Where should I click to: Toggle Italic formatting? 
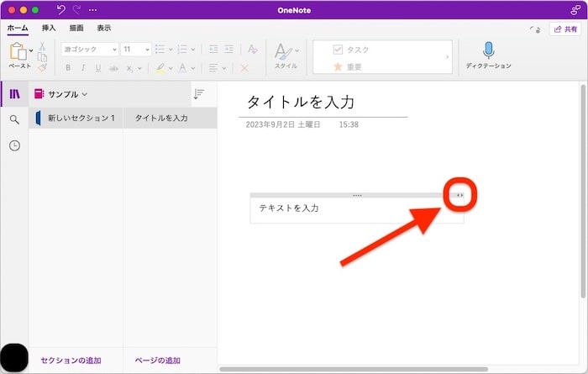tap(83, 68)
